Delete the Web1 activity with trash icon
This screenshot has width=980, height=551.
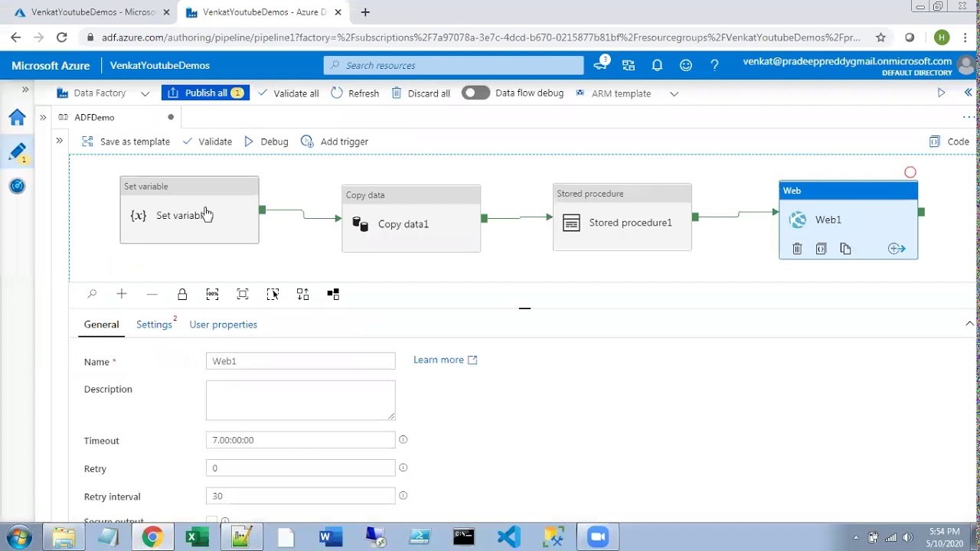point(797,249)
